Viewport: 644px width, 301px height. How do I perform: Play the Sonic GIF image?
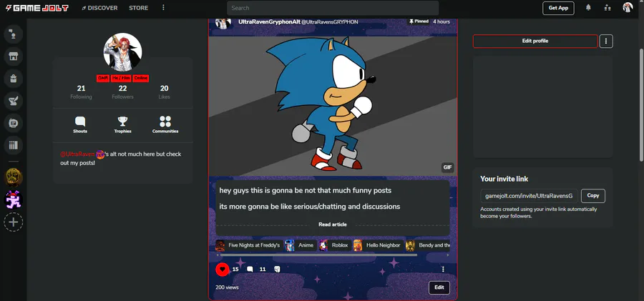333,106
